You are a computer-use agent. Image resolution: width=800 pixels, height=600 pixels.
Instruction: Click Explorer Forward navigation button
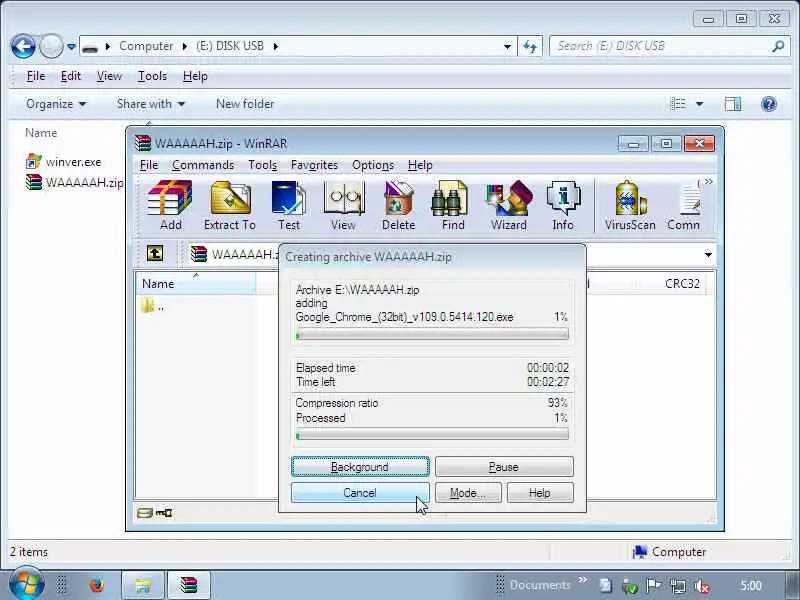(51, 46)
